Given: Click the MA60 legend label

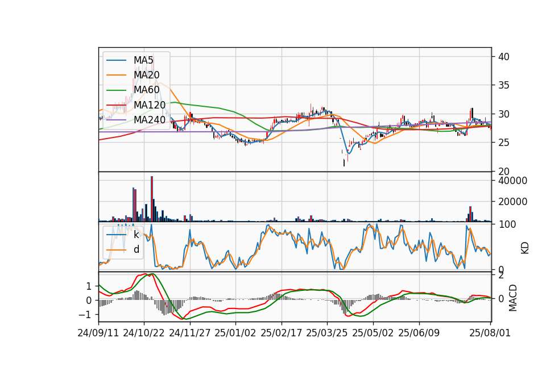Looking at the screenshot, I should [x=146, y=90].
